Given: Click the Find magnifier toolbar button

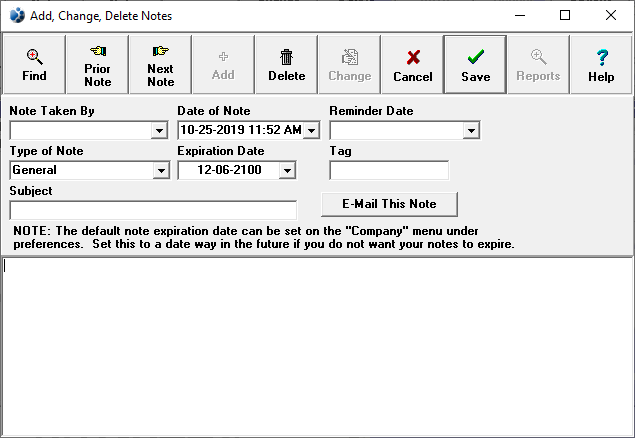Looking at the screenshot, I should (x=34, y=65).
